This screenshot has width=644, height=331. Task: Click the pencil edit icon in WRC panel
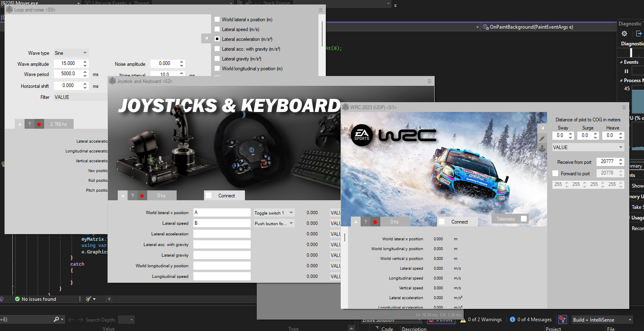coord(542,139)
